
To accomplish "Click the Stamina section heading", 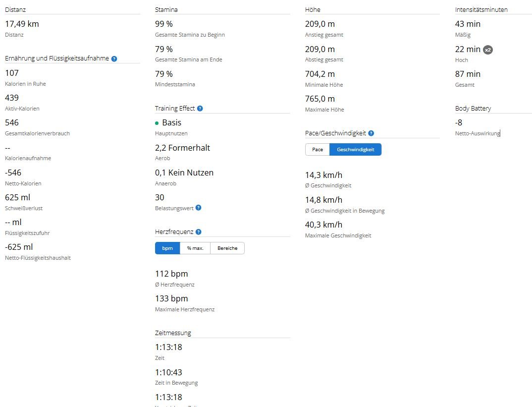I will pos(166,9).
